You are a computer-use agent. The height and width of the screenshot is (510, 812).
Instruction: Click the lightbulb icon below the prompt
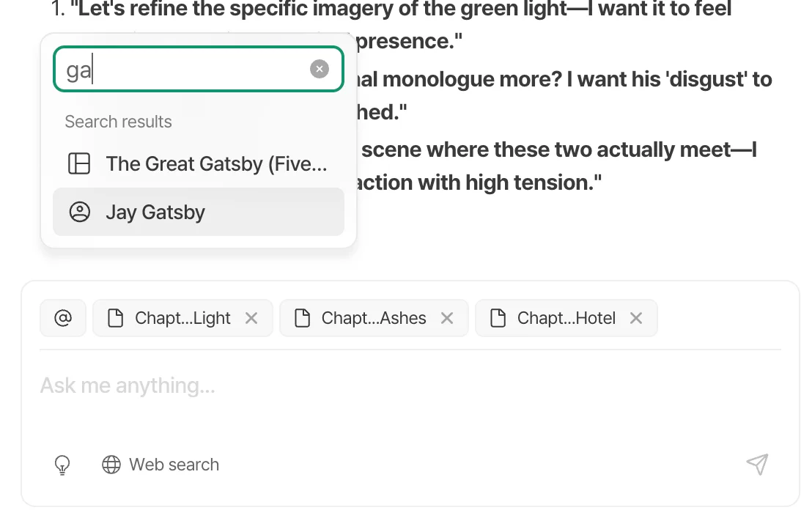tap(63, 465)
